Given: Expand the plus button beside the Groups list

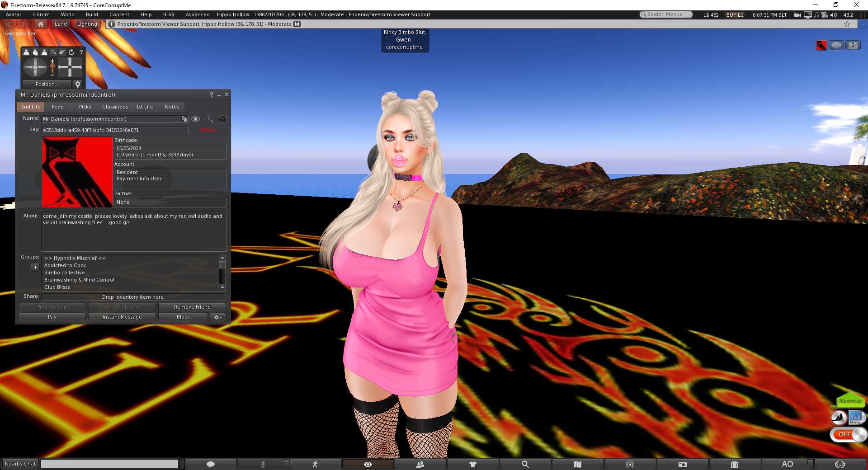Looking at the screenshot, I should pos(35,267).
